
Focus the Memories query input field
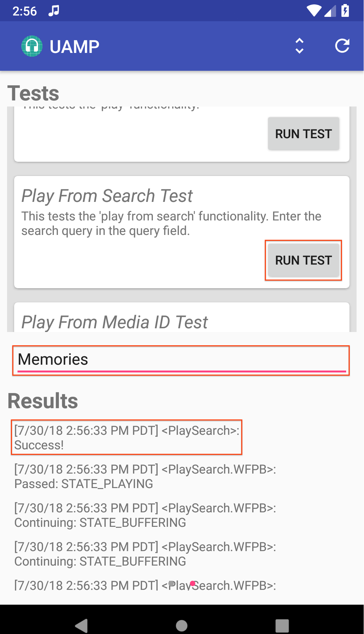pyautogui.click(x=181, y=360)
